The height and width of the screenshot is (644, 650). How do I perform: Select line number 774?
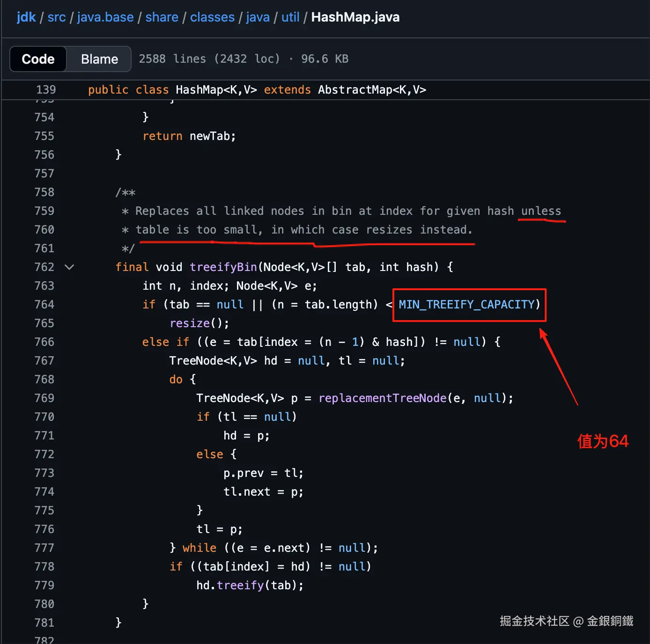pos(44,492)
